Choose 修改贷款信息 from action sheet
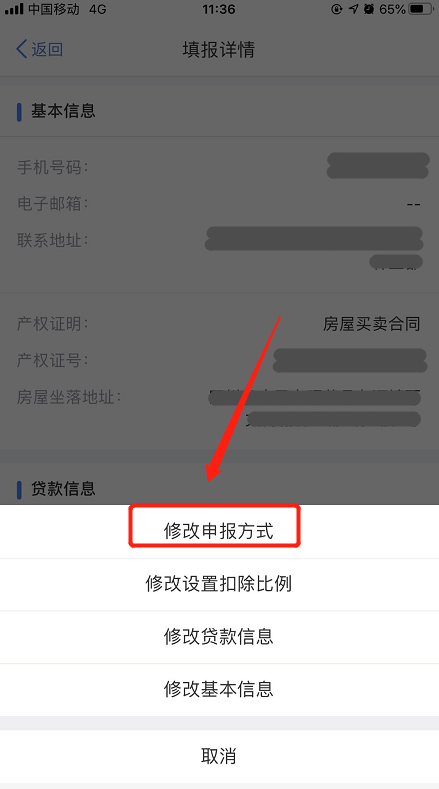Screen dimensions: 439x789 [x=219, y=637]
